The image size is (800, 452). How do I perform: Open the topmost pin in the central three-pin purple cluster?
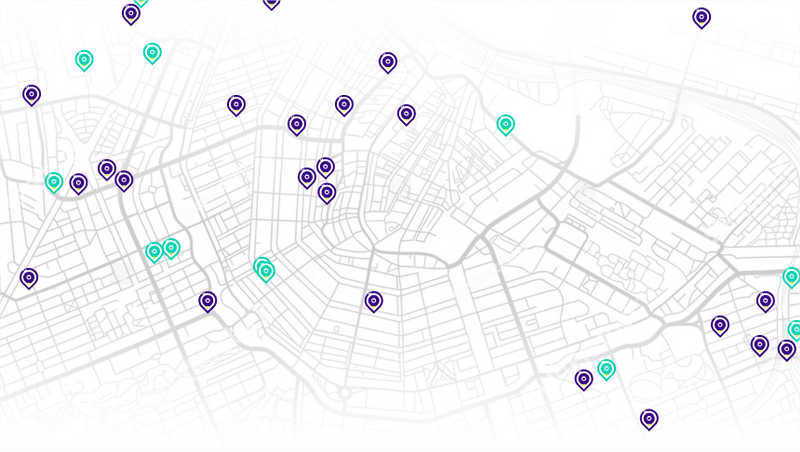[326, 167]
